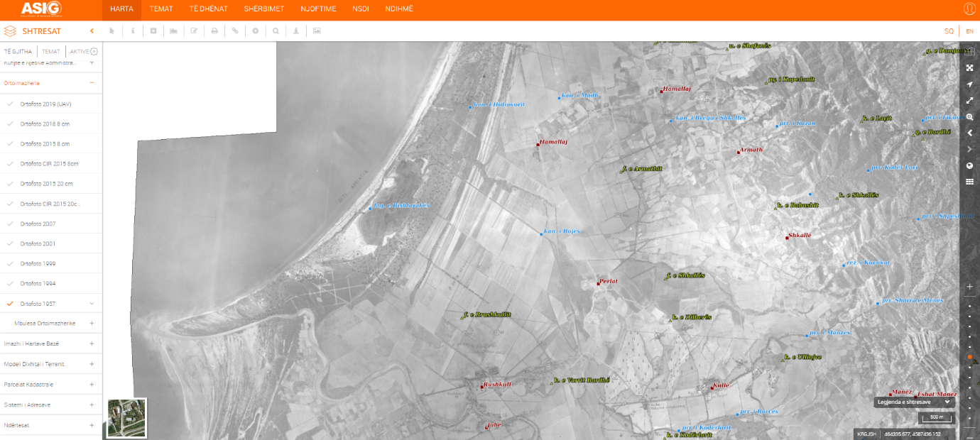Switch language to EN
Image resolution: width=980 pixels, height=440 pixels.
970,31
